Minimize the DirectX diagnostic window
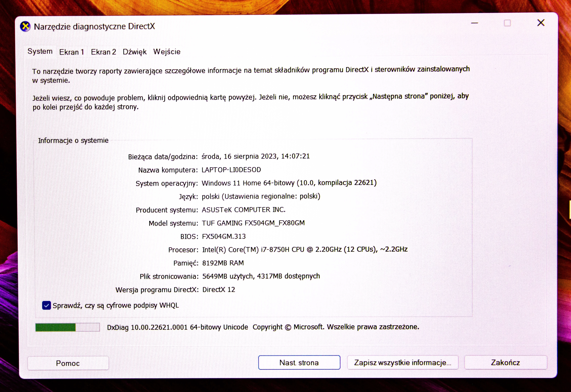 coord(474,23)
